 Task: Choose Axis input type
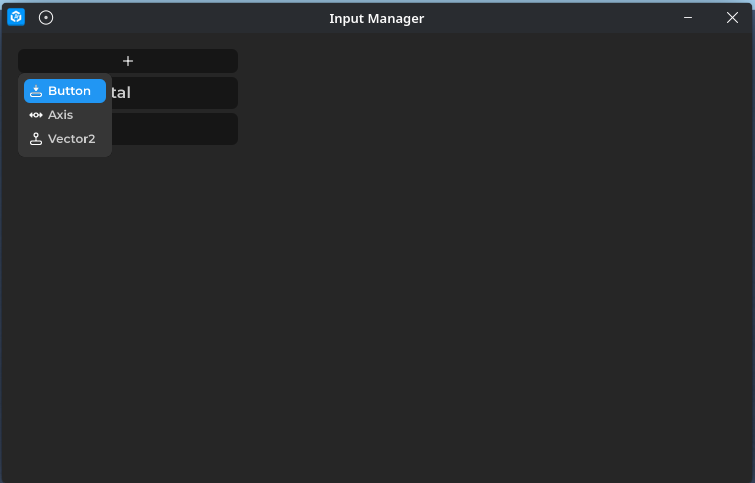[x=65, y=115]
